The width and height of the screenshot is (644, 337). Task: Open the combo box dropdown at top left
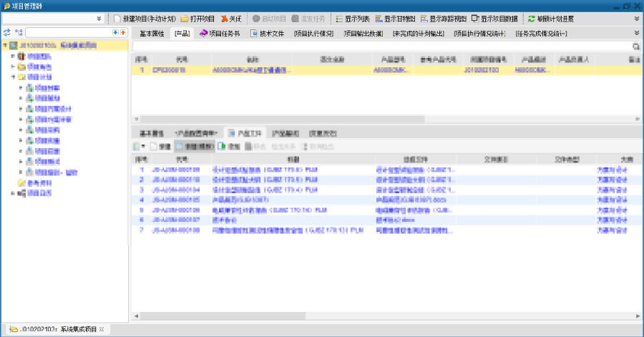click(98, 18)
